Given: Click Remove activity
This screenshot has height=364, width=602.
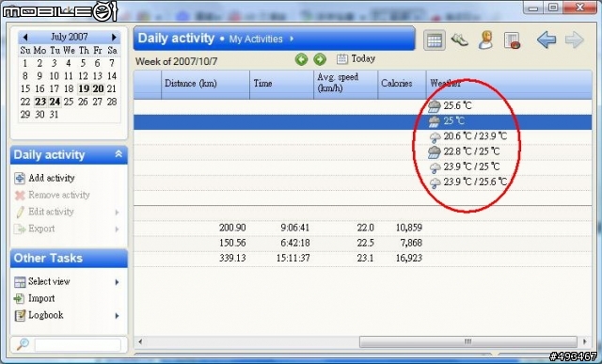Looking at the screenshot, I should pos(59,195).
